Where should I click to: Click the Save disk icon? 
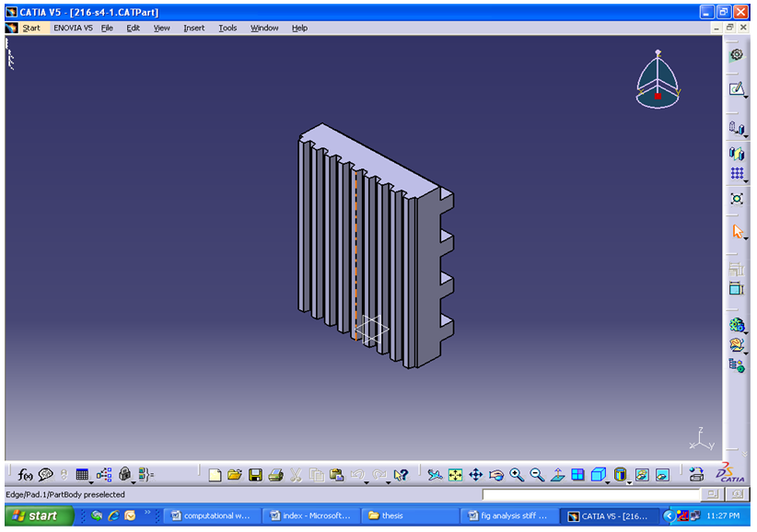255,475
